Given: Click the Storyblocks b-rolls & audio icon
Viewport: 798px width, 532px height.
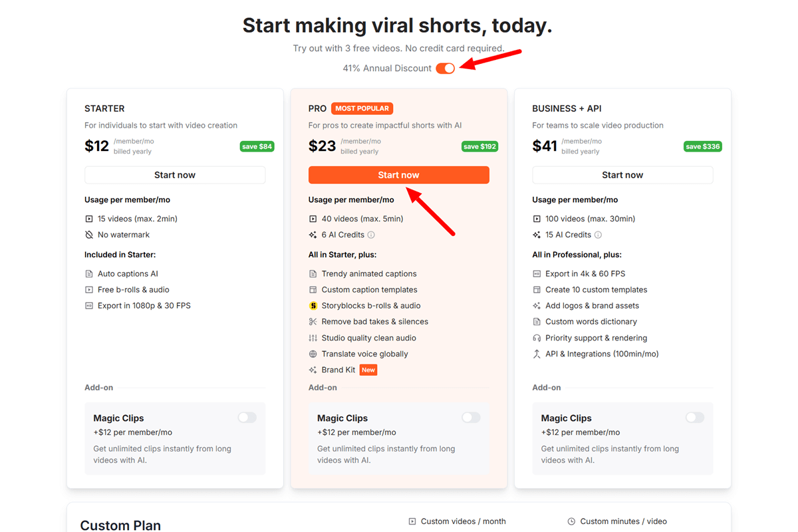Looking at the screenshot, I should (313, 306).
